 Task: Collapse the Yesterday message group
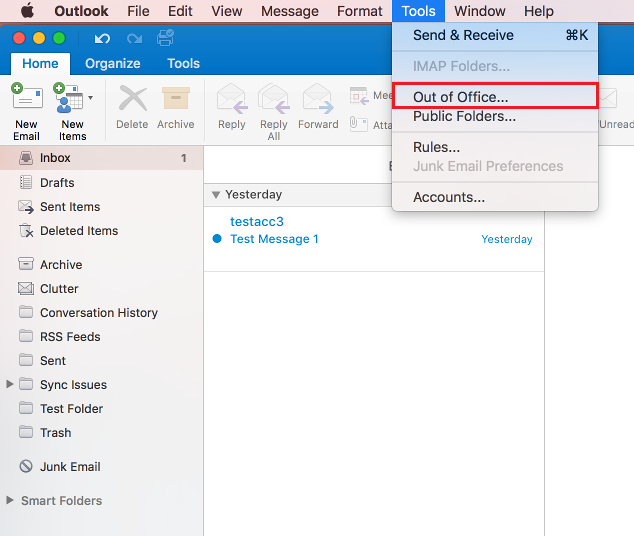[216, 195]
